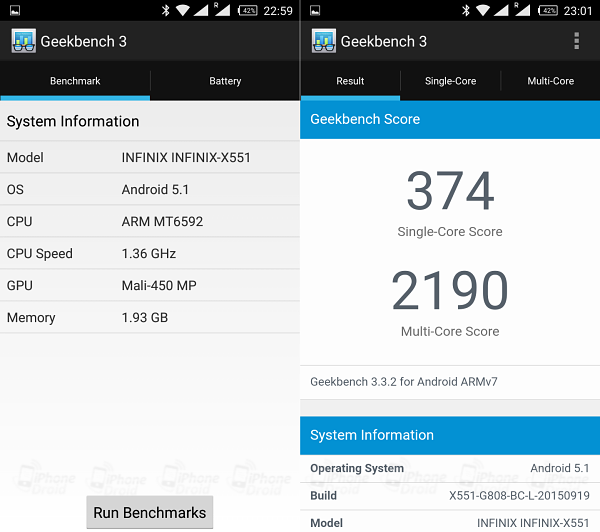This screenshot has height=532, width=600.
Task: Tap Geekbench app icon on right screen
Action: pos(324,41)
